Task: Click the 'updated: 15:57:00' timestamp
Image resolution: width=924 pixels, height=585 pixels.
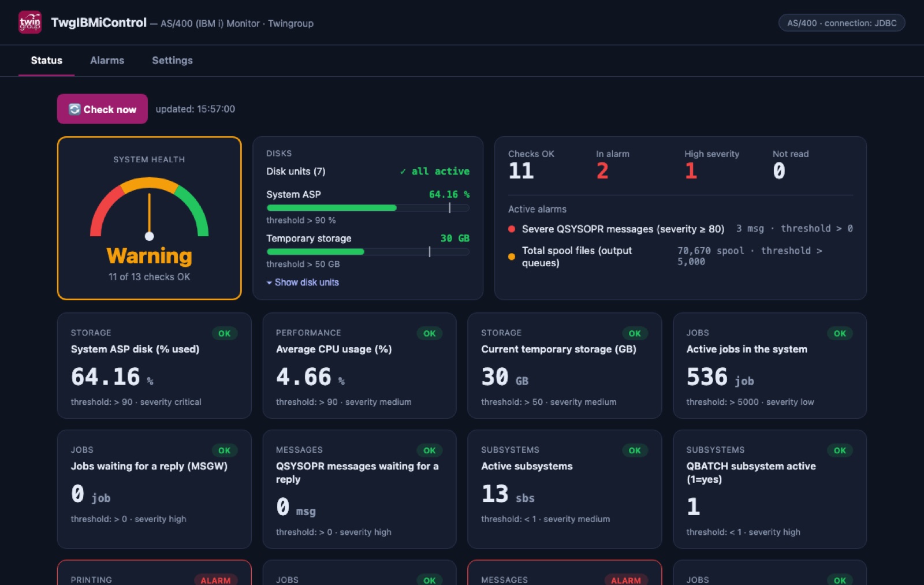Action: pyautogui.click(x=195, y=109)
